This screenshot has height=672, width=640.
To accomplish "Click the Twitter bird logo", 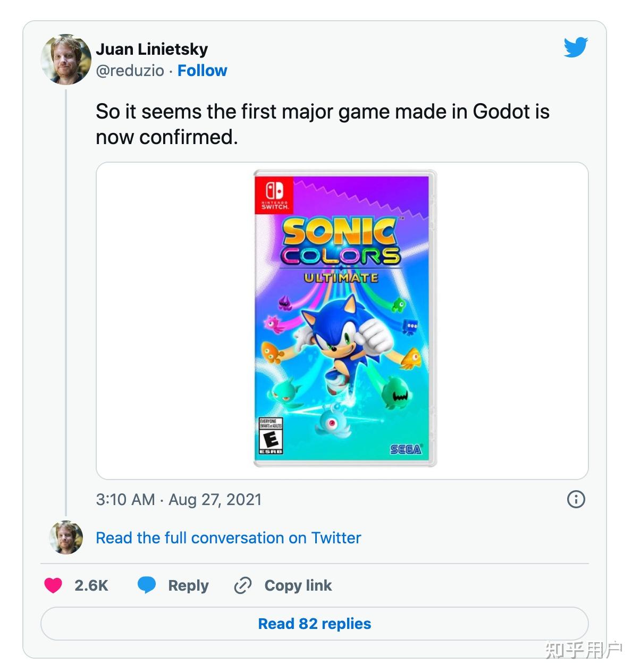I will (x=576, y=47).
